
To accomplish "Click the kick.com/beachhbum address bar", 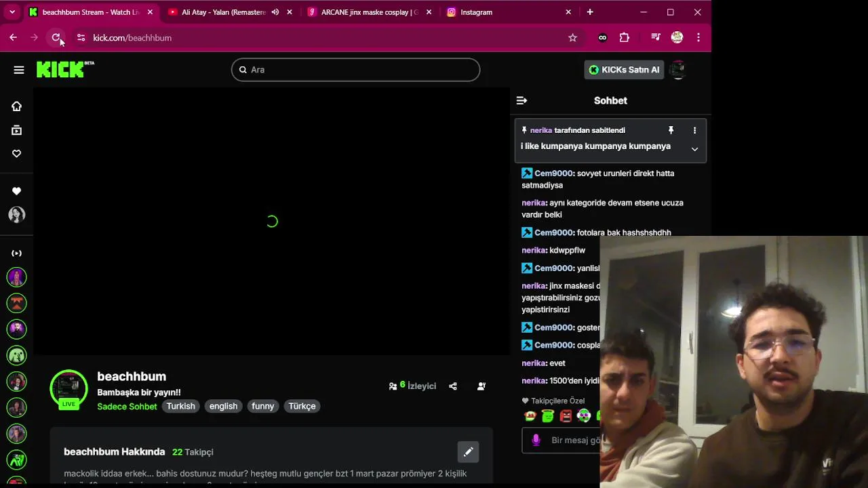I will click(x=132, y=38).
